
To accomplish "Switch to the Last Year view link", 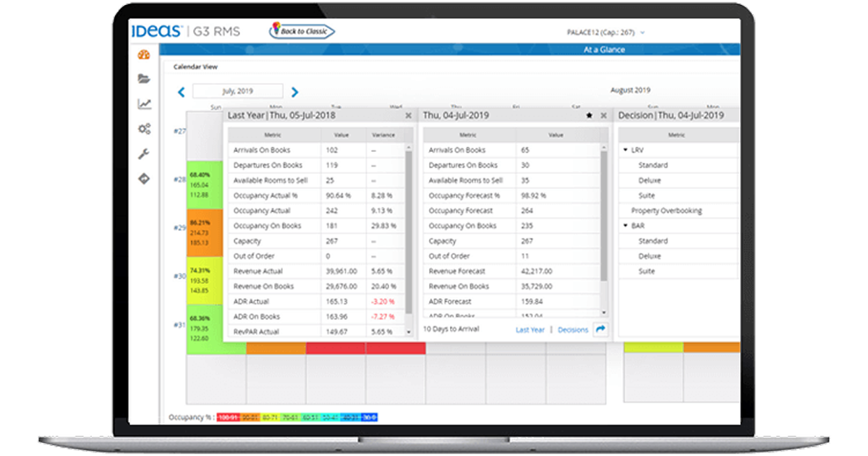I will pos(530,329).
